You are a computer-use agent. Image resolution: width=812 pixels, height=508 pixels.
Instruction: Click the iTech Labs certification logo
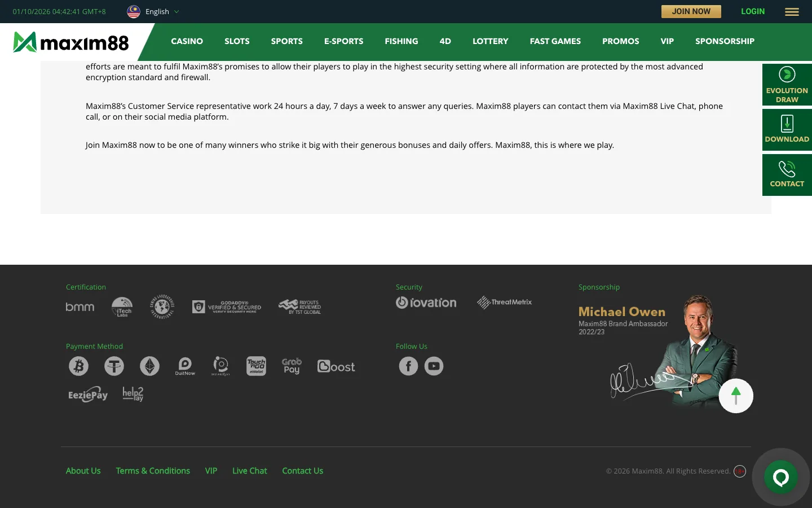pos(122,307)
